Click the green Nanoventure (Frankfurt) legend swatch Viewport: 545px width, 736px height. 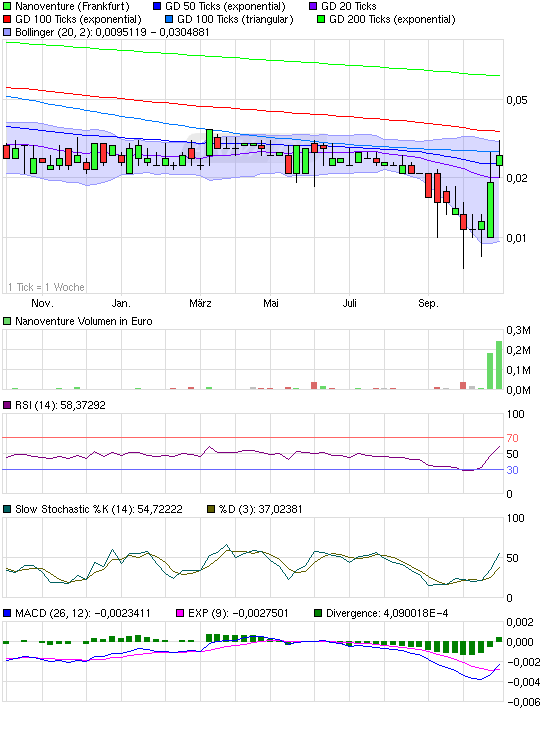(x=7, y=7)
